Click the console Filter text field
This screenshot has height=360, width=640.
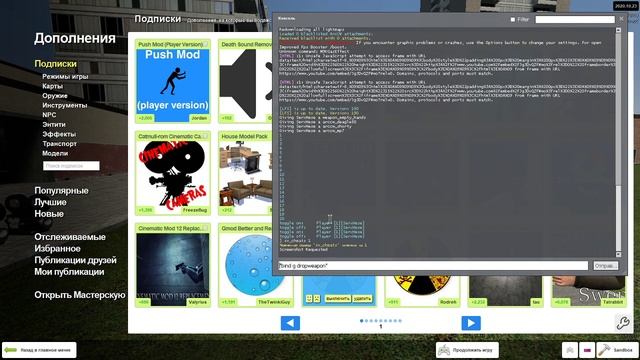[x=575, y=19]
